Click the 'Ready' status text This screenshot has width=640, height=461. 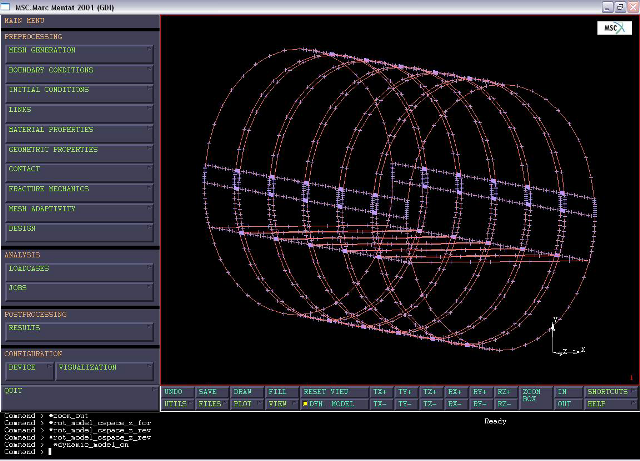click(496, 421)
